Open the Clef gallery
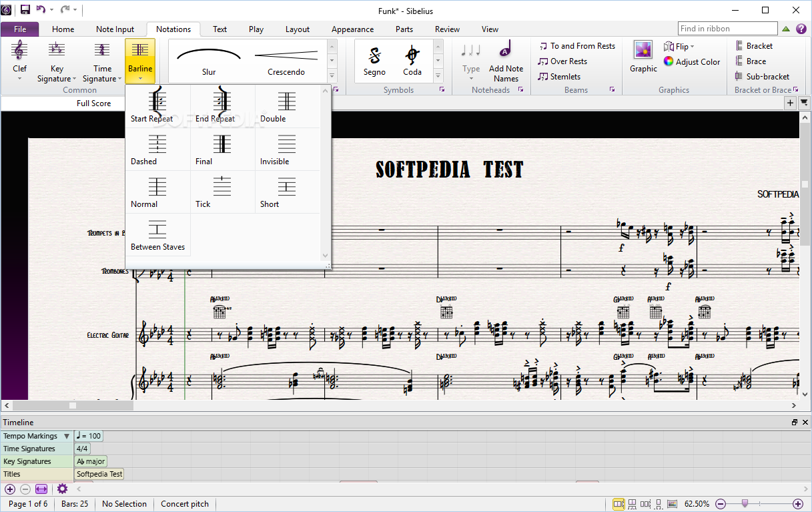This screenshot has width=812, height=512. click(x=20, y=61)
